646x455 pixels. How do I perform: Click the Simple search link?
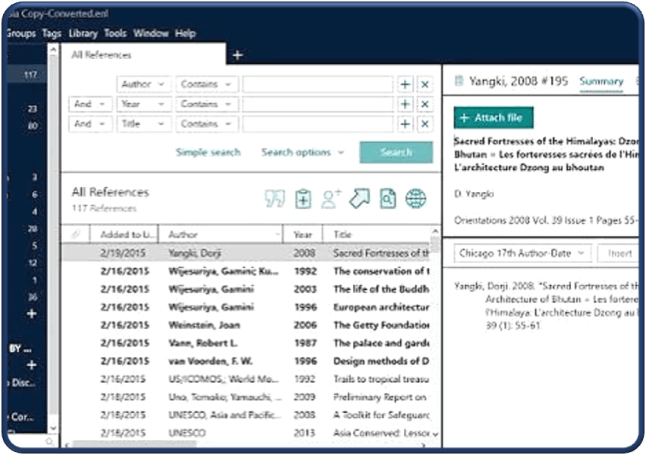click(208, 152)
